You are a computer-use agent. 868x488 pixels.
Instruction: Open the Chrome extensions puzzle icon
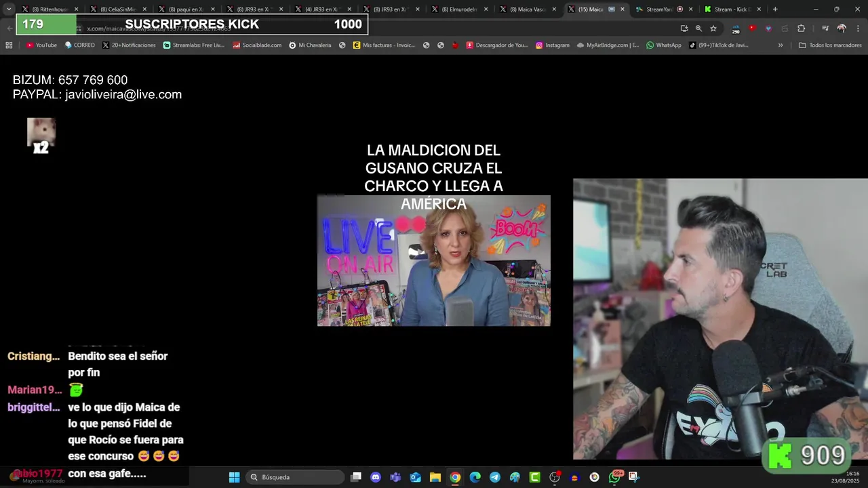[801, 28]
